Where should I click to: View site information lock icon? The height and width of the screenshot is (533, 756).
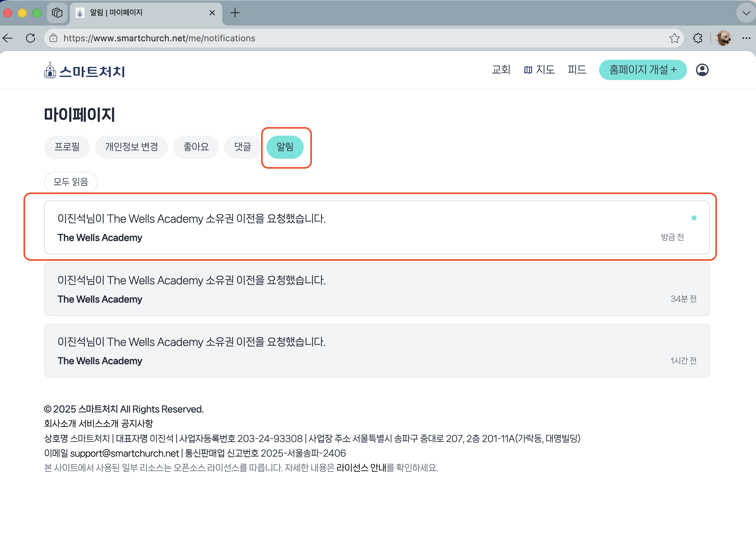point(53,38)
